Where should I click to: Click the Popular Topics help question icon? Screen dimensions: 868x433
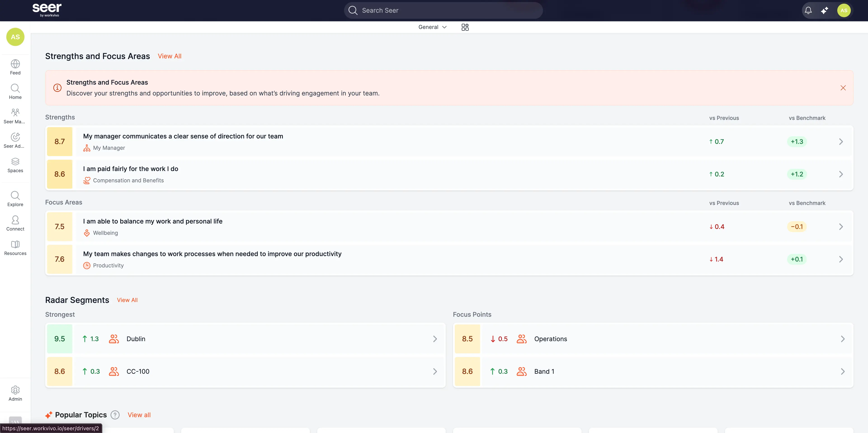[115, 415]
